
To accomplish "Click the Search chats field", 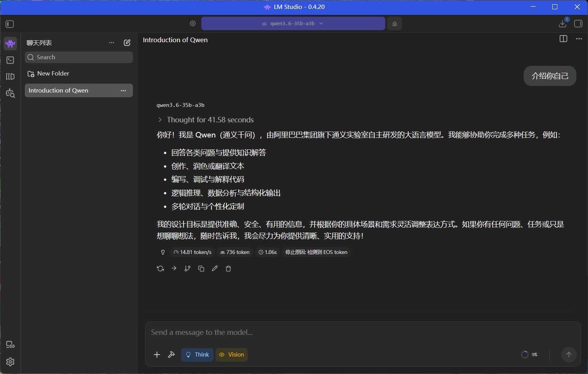I will click(x=79, y=57).
